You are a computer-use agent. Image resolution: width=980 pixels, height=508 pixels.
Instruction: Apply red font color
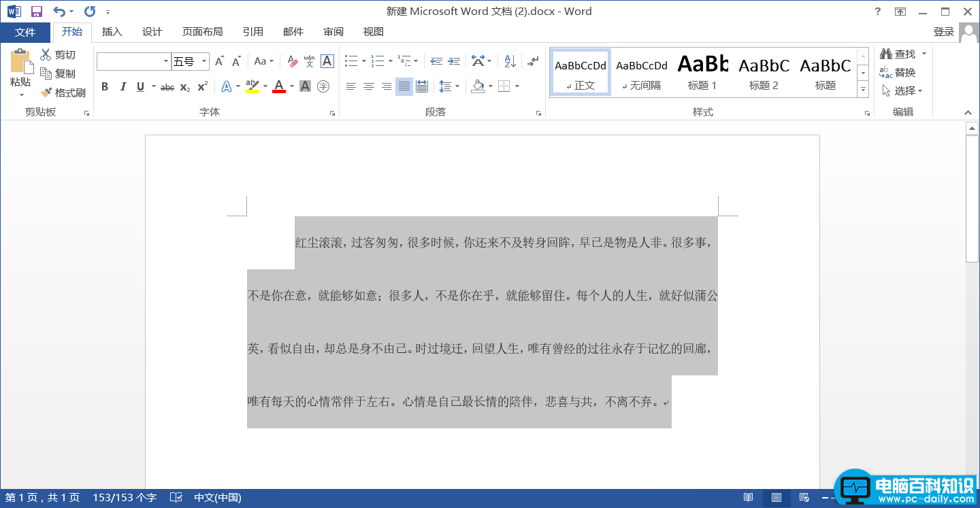tap(279, 86)
